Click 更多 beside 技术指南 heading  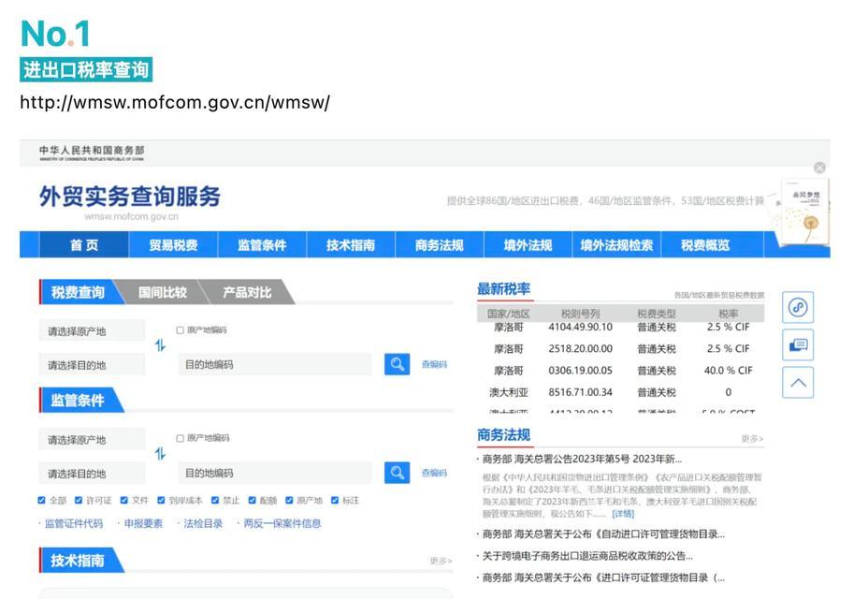tap(441, 561)
